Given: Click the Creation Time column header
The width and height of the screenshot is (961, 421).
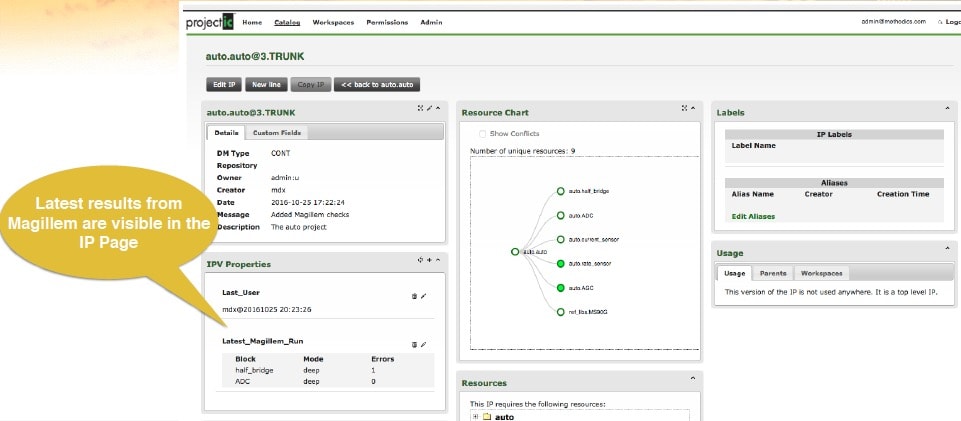Looking at the screenshot, I should 903,194.
